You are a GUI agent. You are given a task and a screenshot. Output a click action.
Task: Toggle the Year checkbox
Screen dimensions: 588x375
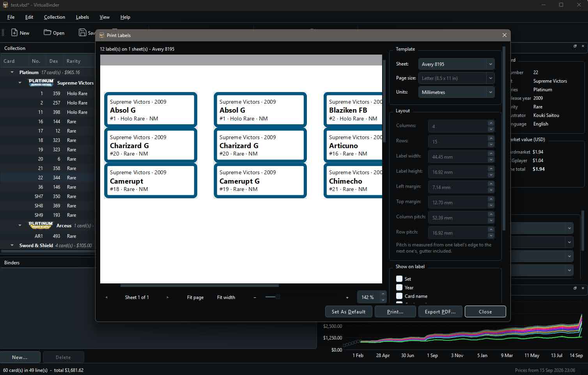399,287
